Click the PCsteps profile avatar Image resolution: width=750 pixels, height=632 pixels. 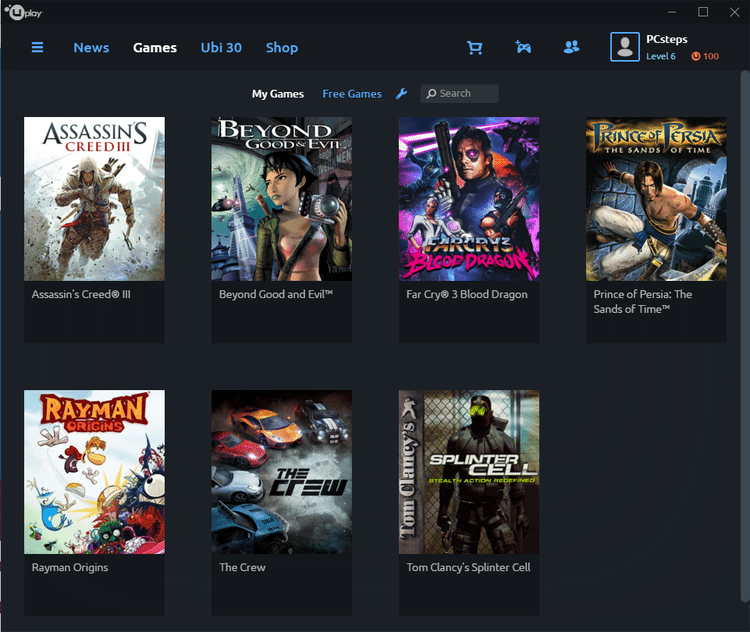pos(625,47)
